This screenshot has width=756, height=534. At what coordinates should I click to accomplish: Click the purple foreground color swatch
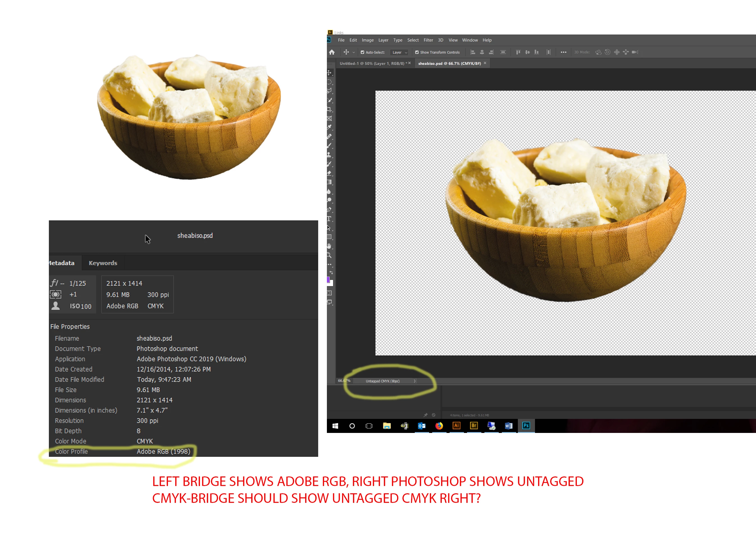328,280
